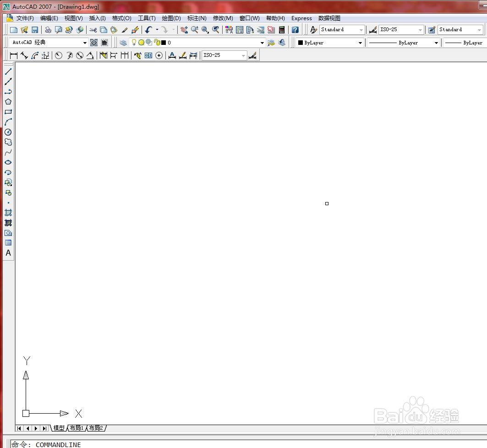The height and width of the screenshot is (448, 487).
Task: Select the Center Mark dimension tool
Action: click(159, 55)
